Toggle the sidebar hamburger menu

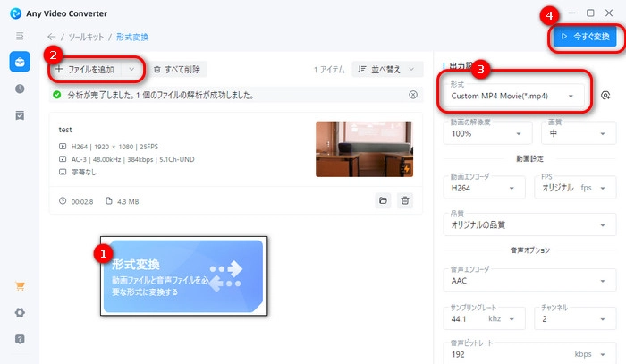20,37
